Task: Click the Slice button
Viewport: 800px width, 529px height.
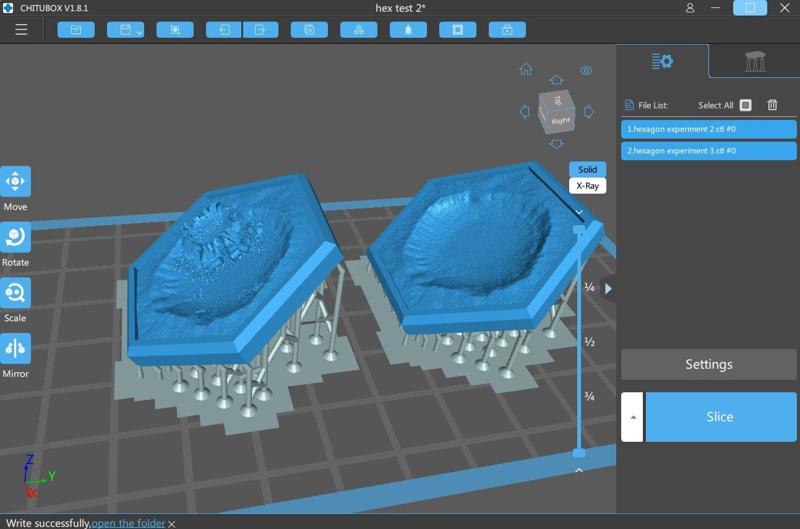Action: [x=720, y=417]
